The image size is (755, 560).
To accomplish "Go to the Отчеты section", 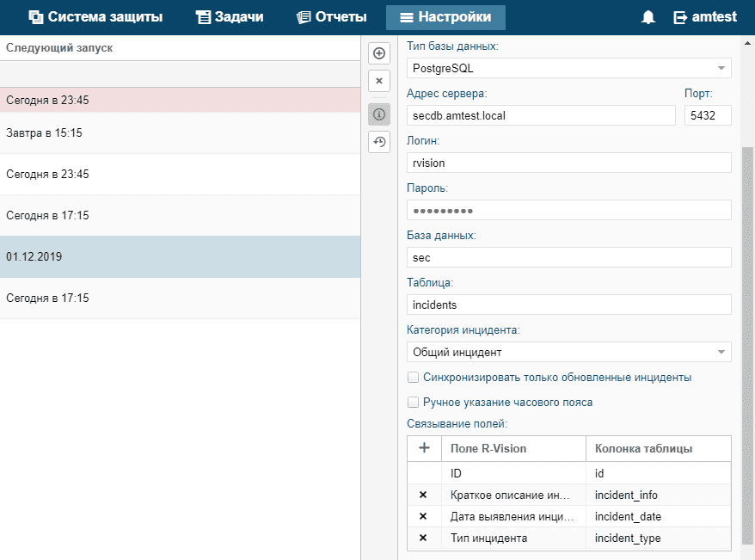I will (332, 17).
